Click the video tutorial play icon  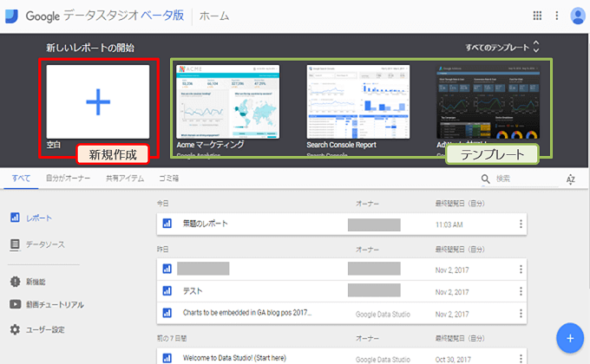(x=15, y=304)
